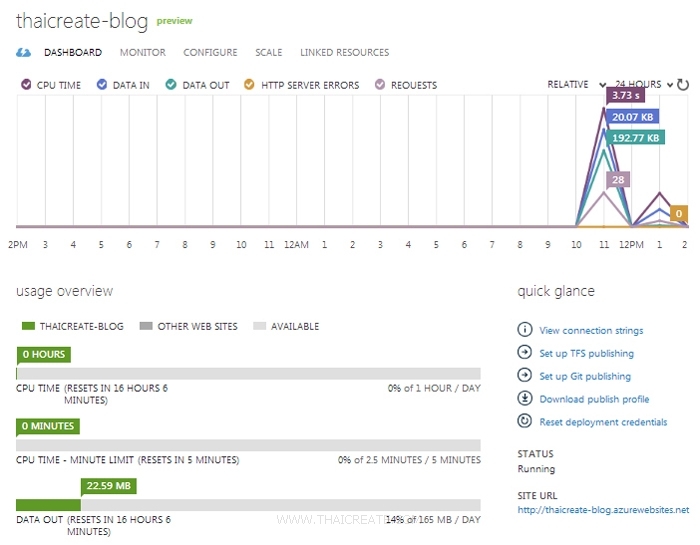Image resolution: width=700 pixels, height=545 pixels.
Task: Click the THAICREATE-BLOG green legend swatch
Action: [x=28, y=326]
